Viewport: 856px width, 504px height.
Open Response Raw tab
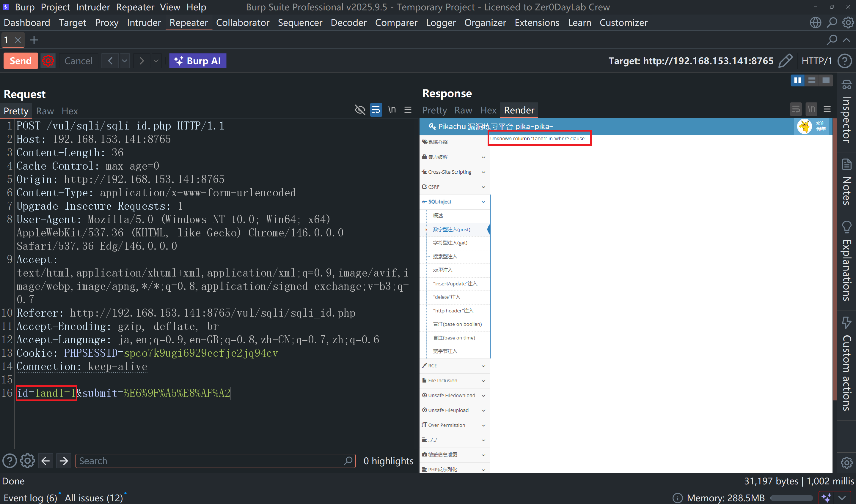pyautogui.click(x=463, y=110)
